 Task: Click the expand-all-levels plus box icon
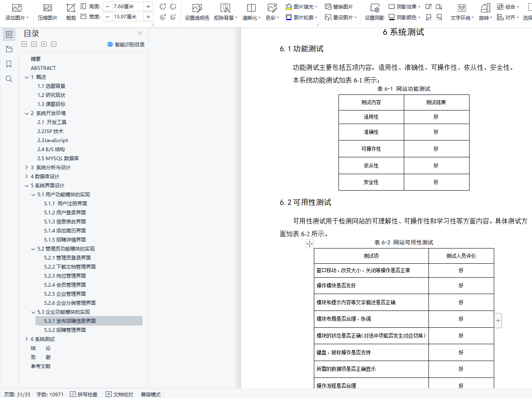click(x=44, y=44)
